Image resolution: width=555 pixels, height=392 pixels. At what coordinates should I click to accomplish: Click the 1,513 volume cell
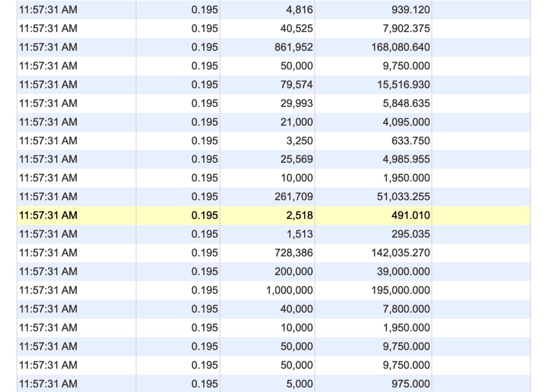tap(299, 234)
